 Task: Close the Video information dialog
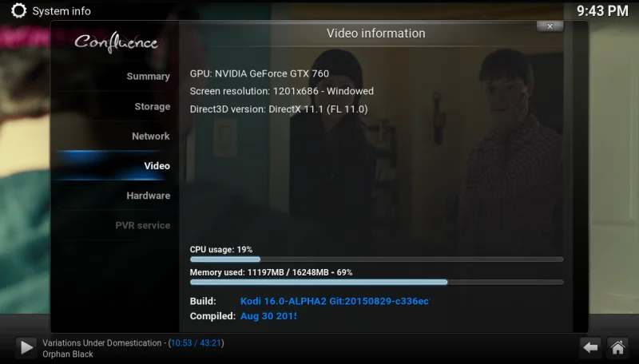pos(550,26)
